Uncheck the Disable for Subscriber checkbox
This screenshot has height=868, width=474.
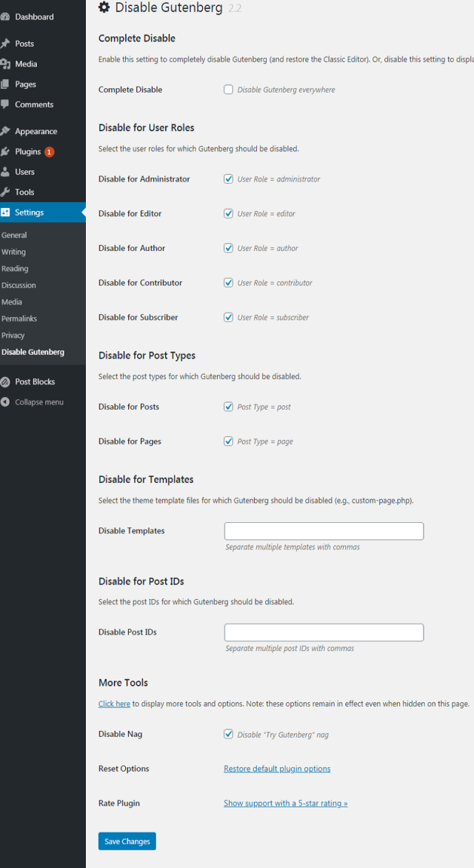coord(228,317)
